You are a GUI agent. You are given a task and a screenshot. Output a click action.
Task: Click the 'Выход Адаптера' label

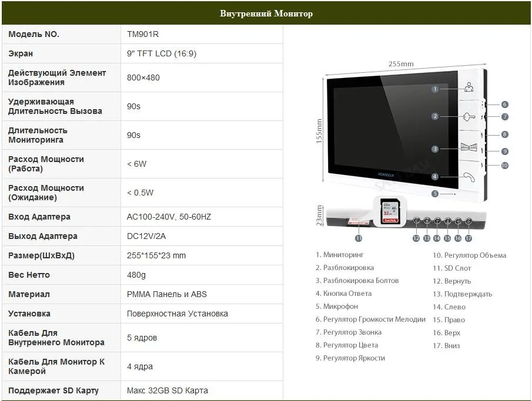pyautogui.click(x=43, y=236)
